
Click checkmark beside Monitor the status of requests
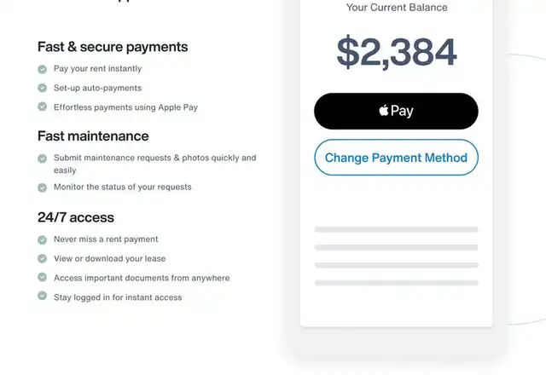tap(42, 187)
